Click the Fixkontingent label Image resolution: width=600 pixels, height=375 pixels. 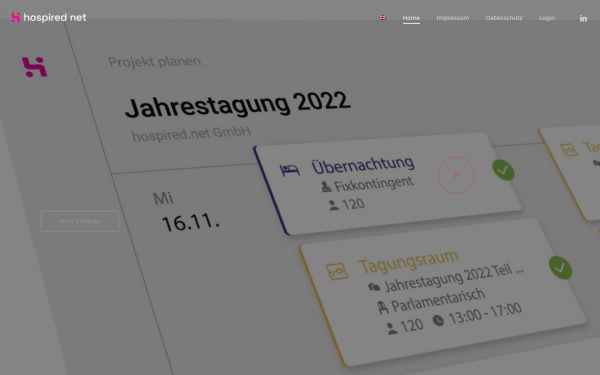(374, 184)
